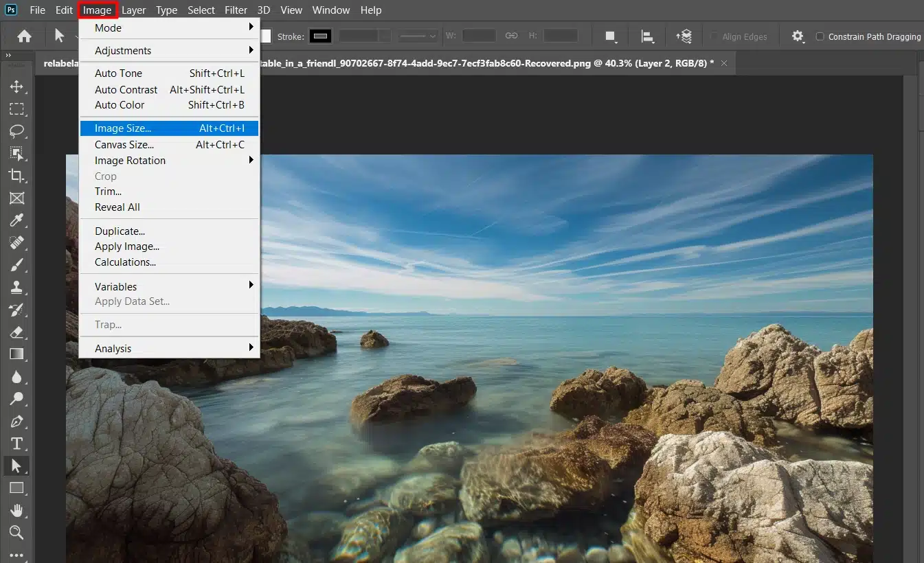924x563 pixels.
Task: Select the Zoom tool
Action: [x=16, y=532]
